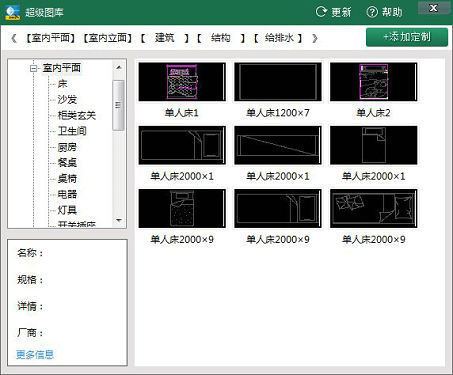Open the 给排水 category tab
This screenshot has width=453, height=375.
pos(279,38)
